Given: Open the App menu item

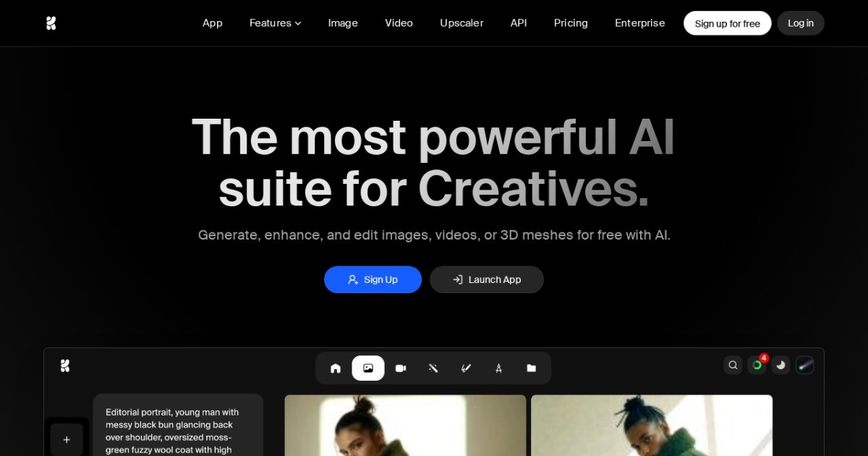Looking at the screenshot, I should [x=212, y=22].
